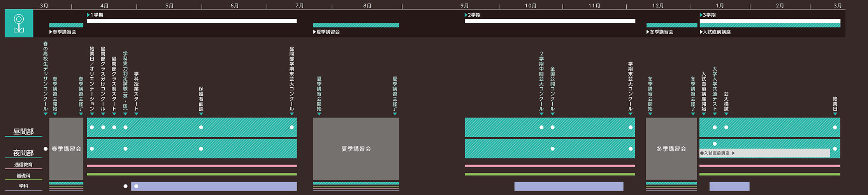Image resolution: width=868 pixels, height=195 pixels.
Task: Select the 保護者面談 dot in the 昼間部 row
Action: coord(201,127)
